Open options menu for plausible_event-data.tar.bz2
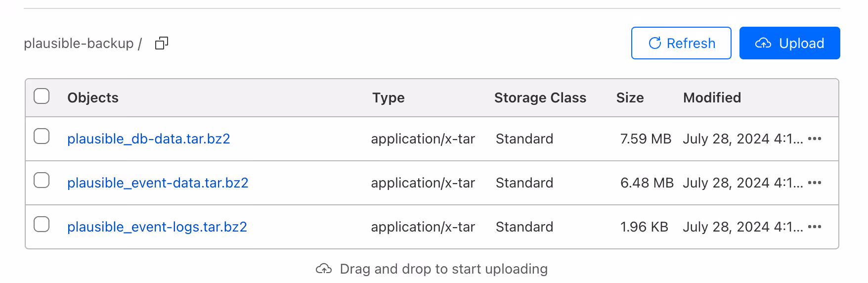 point(814,183)
